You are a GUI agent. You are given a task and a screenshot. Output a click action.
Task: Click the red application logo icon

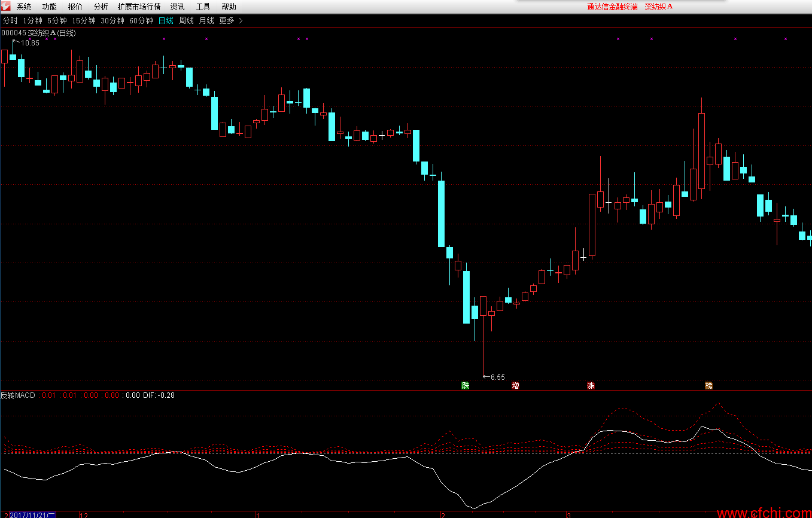click(6, 6)
